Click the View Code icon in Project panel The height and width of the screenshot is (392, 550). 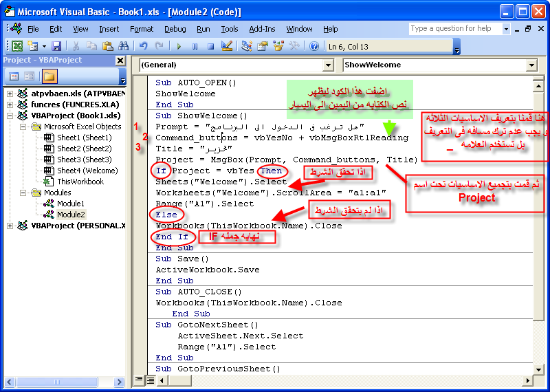14,76
